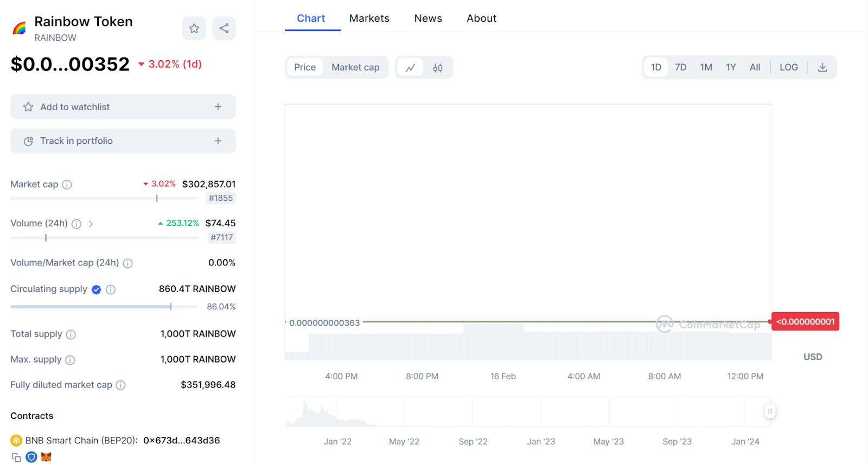Toggle LOG scale on chart
The height and width of the screenshot is (464, 868).
click(789, 67)
